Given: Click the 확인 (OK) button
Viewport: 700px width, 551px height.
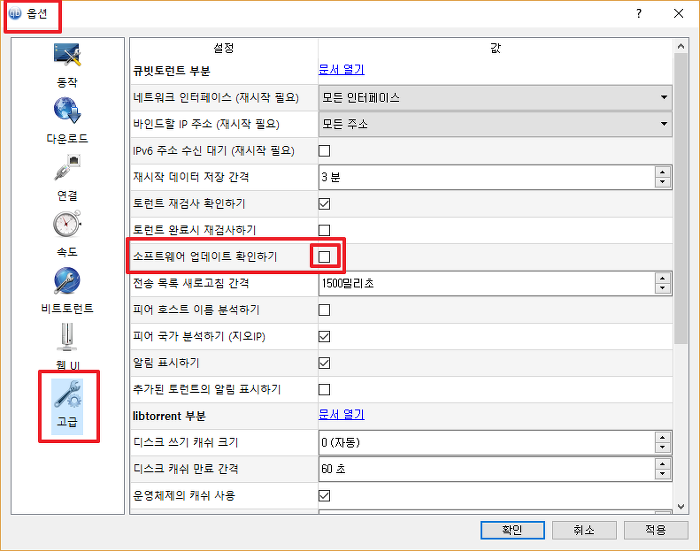Looking at the screenshot, I should pos(512,530).
